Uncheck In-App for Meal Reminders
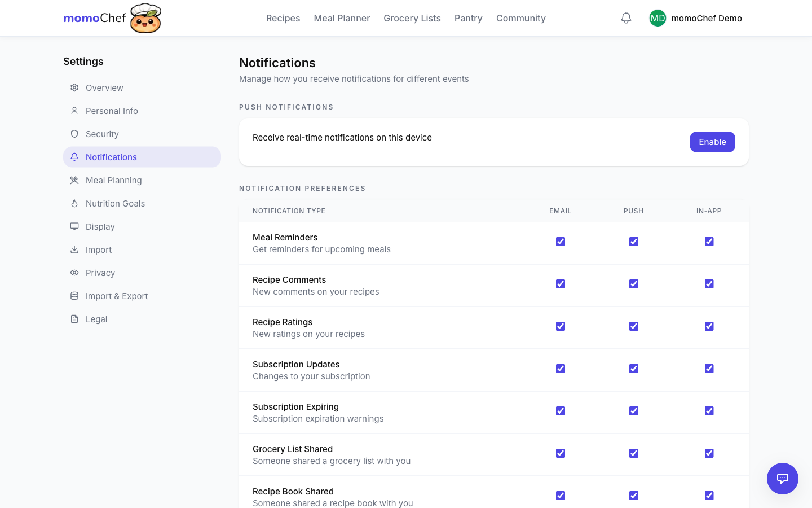The height and width of the screenshot is (508, 812). coord(709,242)
